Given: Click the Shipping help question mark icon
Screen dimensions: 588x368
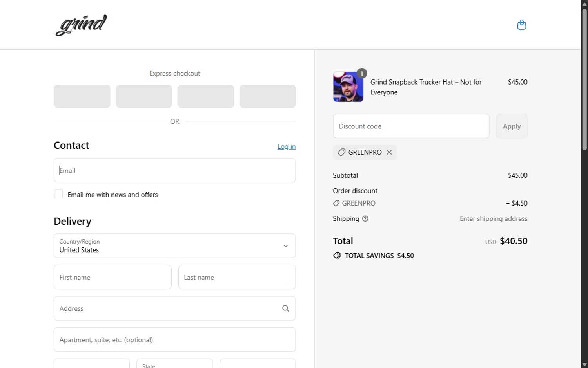Looking at the screenshot, I should [365, 219].
